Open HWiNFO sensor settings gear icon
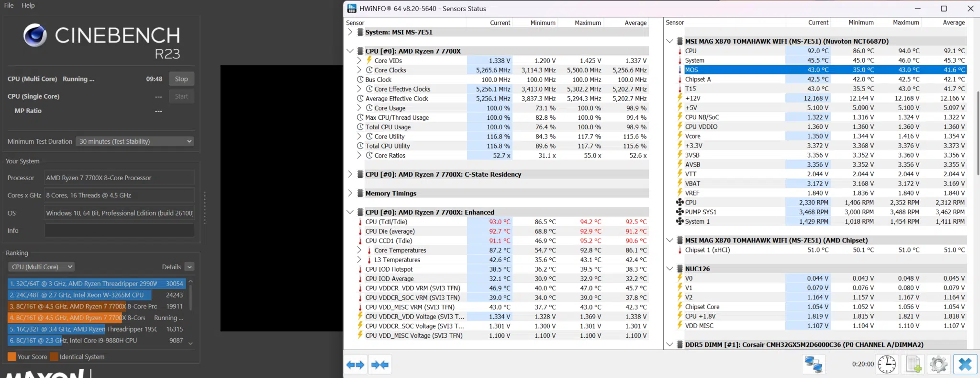 click(938, 365)
